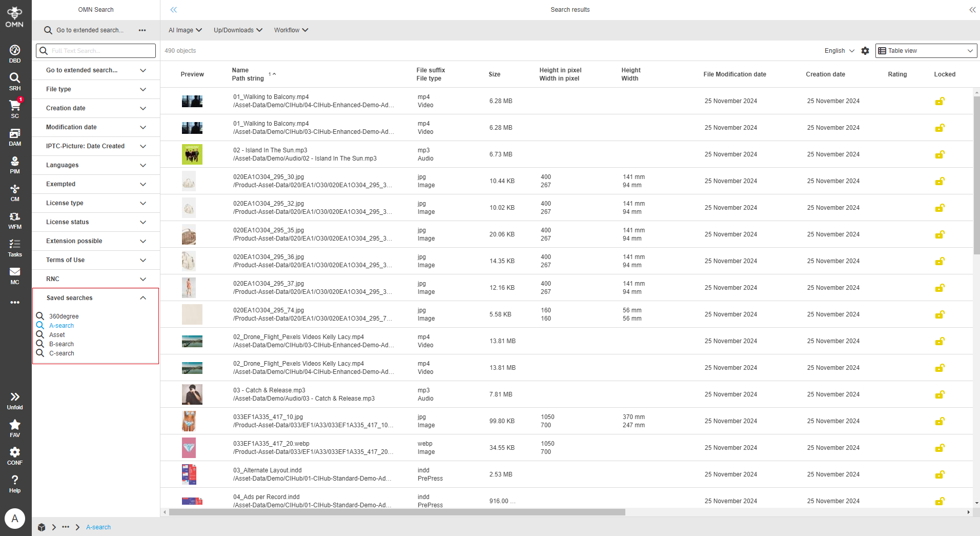Viewport: 980px width, 536px height.
Task: Open the Table view selector dropdown
Action: tap(925, 50)
